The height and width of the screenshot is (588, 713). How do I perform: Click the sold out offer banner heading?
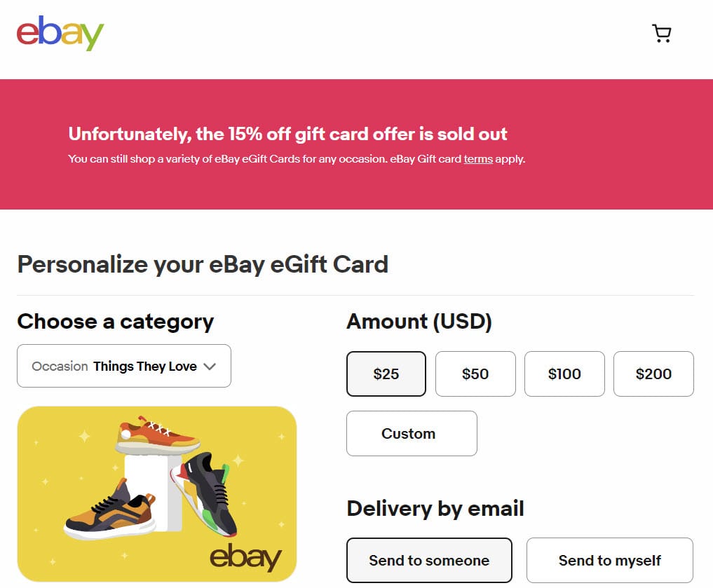pyautogui.click(x=287, y=134)
